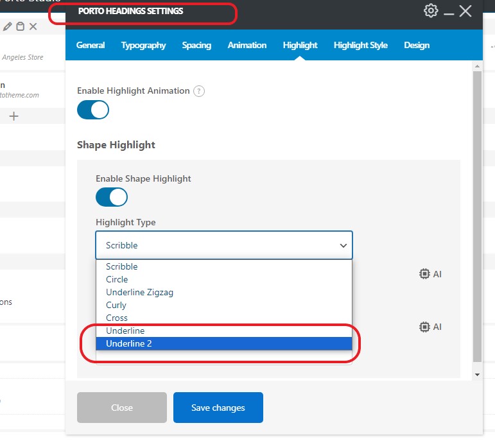Viewport: 495px width, 448px height.
Task: Pick Circle from the Highlight Type options
Action: coord(117,279)
